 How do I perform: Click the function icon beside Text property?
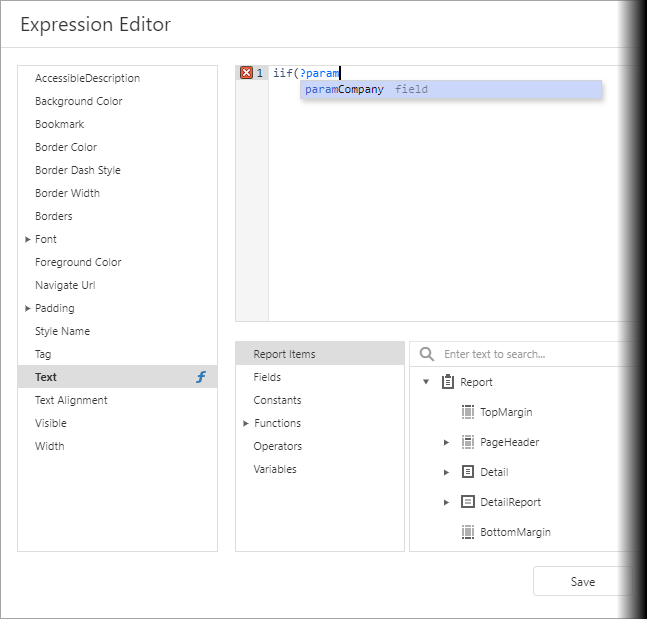201,377
